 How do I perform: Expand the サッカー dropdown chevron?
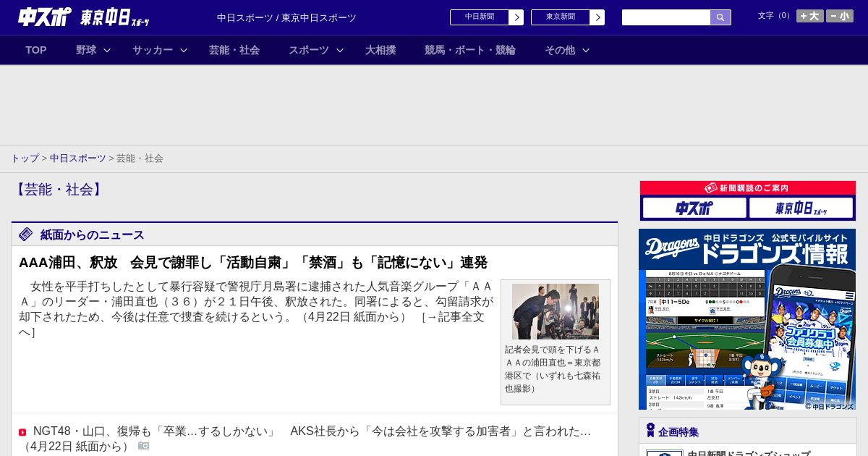click(x=184, y=50)
